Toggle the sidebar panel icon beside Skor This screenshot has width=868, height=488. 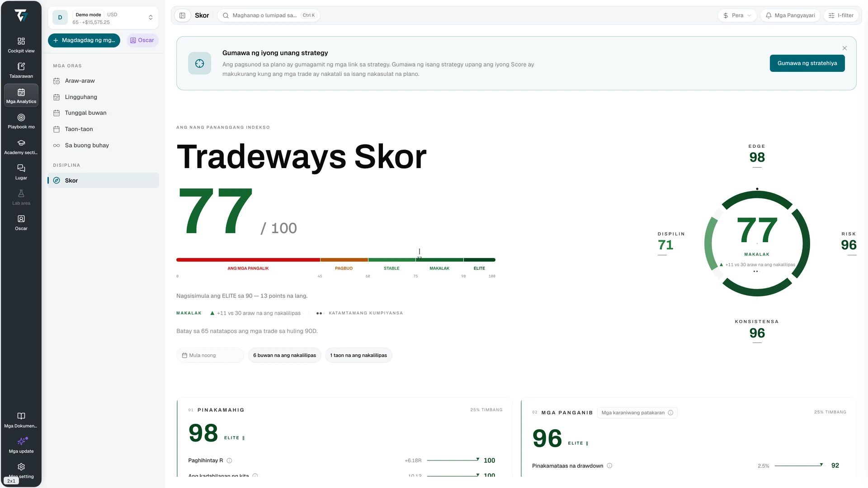point(182,15)
